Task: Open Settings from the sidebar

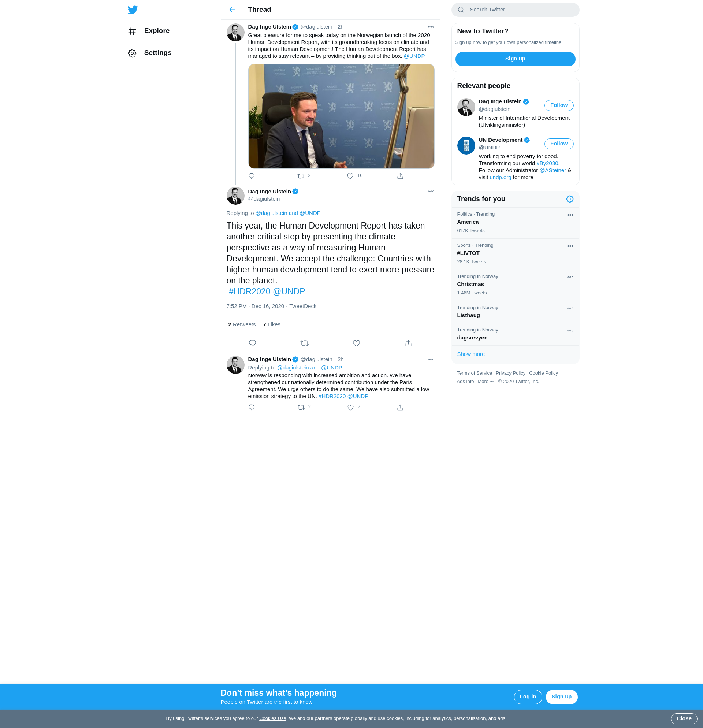Action: point(150,53)
